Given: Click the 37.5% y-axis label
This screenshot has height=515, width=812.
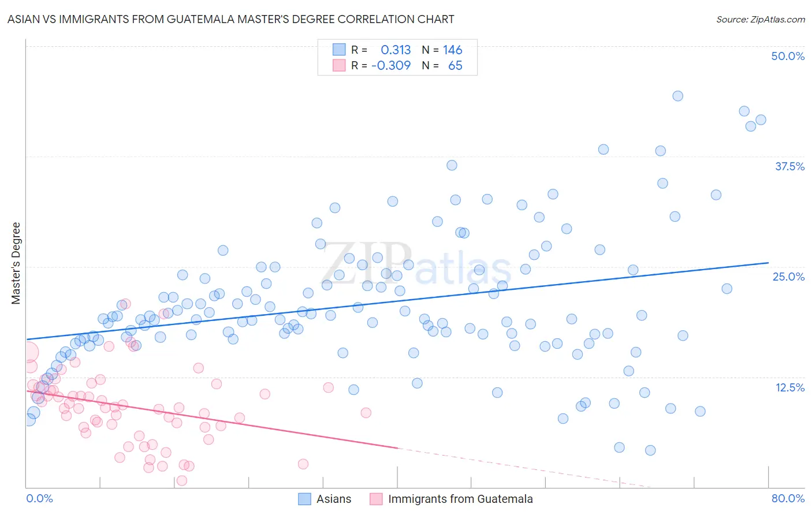Looking at the screenshot, I should (x=789, y=166).
